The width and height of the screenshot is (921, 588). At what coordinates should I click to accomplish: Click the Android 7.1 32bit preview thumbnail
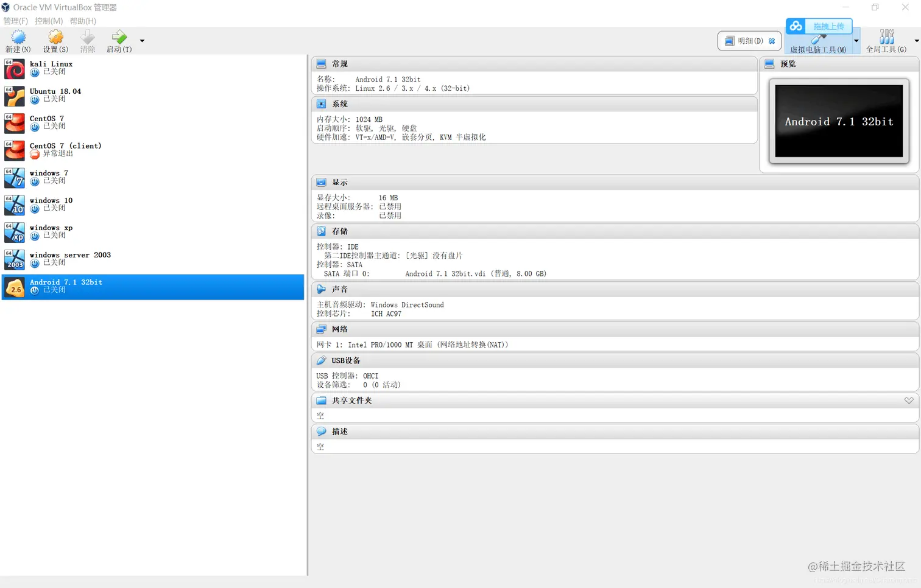pos(839,121)
